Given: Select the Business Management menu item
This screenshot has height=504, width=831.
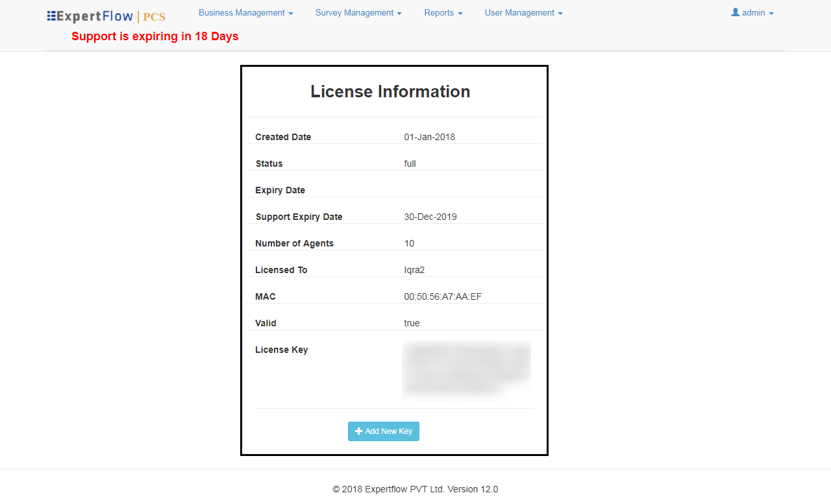Looking at the screenshot, I should click(x=242, y=12).
